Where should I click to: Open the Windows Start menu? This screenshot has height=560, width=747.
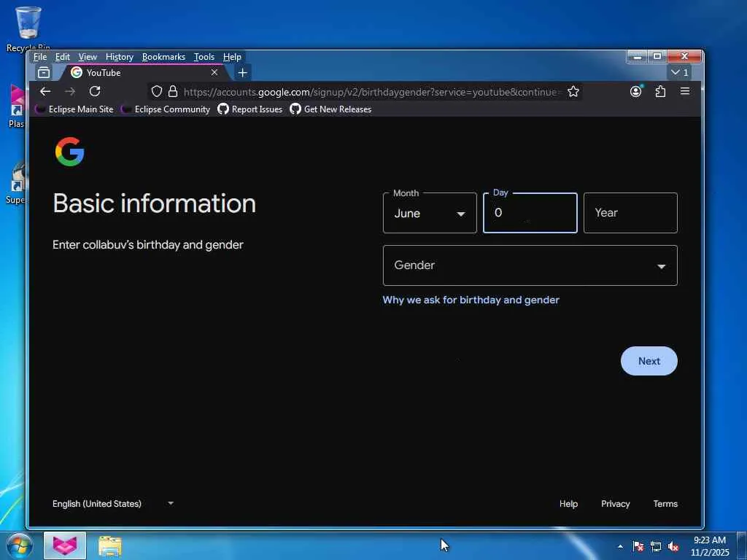(20, 545)
